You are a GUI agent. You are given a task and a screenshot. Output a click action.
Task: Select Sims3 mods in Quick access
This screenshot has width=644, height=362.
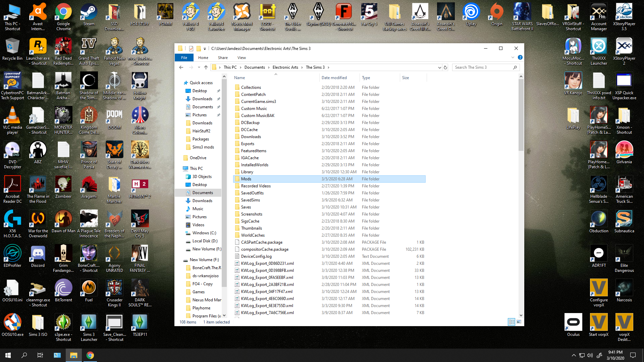coord(203,147)
